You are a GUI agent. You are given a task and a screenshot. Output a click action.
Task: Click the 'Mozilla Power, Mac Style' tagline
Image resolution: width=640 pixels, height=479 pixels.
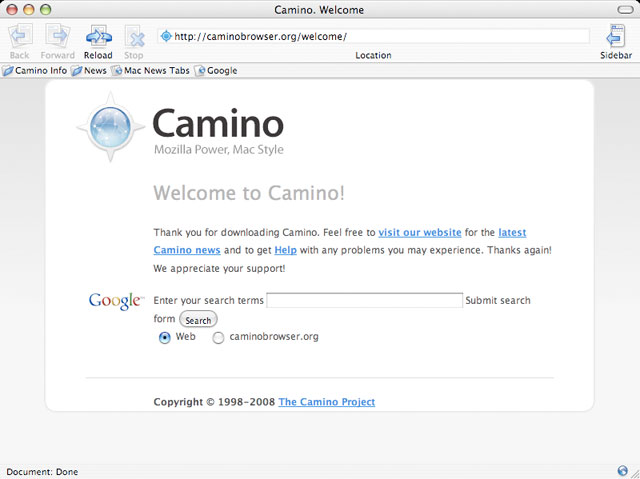tap(219, 150)
